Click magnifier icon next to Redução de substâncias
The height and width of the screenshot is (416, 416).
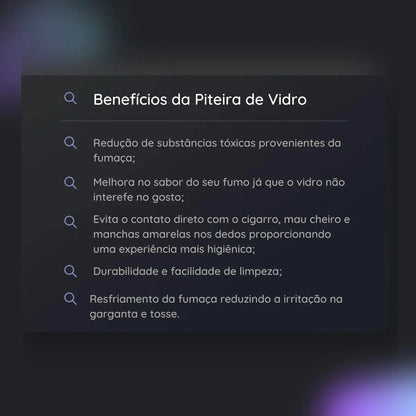pyautogui.click(x=70, y=143)
